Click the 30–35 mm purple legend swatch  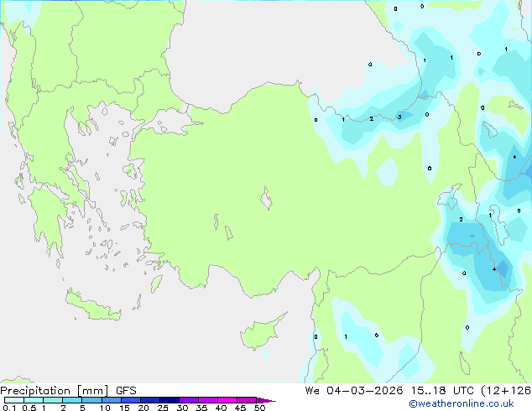coord(189,400)
